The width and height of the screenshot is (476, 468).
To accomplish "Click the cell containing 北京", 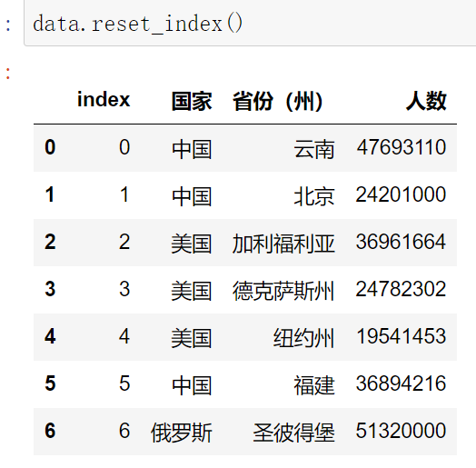I will pos(314,196).
